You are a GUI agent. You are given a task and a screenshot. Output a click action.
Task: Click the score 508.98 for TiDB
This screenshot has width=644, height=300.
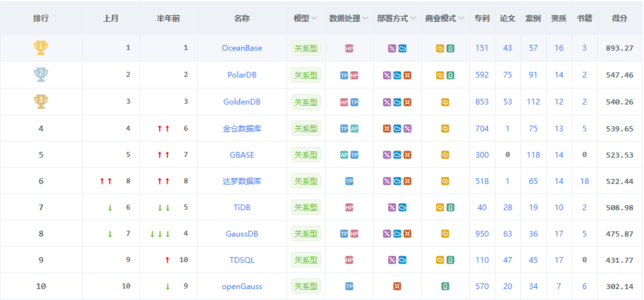tap(620, 208)
